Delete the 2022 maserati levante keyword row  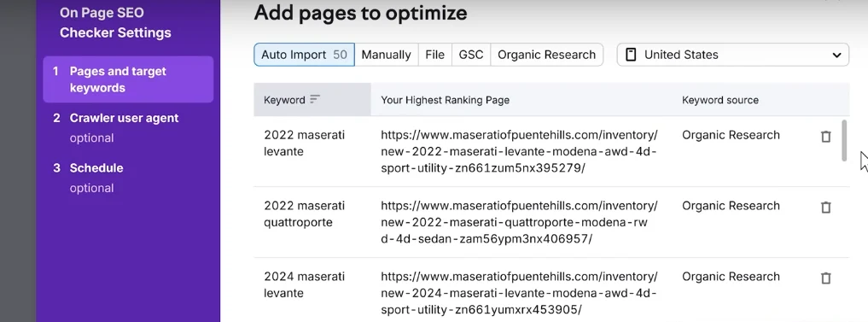coord(825,137)
